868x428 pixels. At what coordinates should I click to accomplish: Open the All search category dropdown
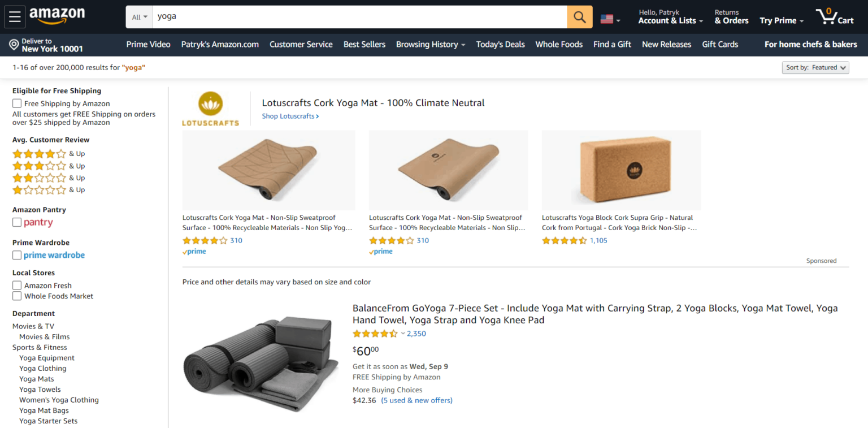(138, 16)
